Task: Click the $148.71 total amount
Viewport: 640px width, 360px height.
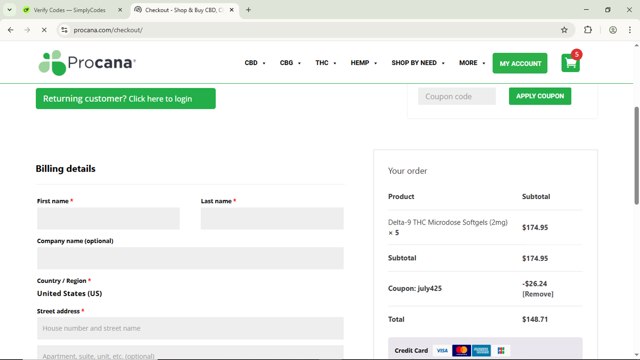Action: click(535, 319)
